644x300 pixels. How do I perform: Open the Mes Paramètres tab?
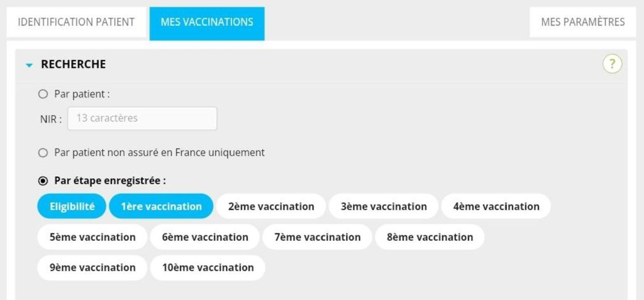(583, 22)
